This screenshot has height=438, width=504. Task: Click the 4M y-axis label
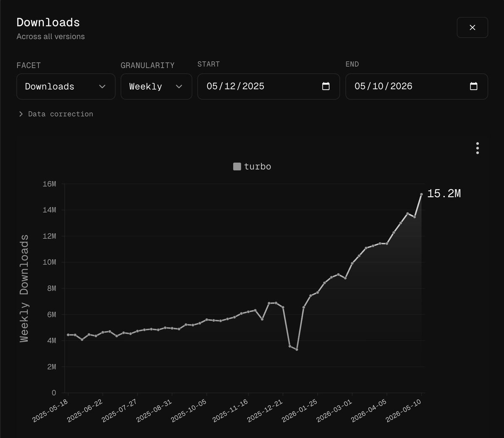(51, 341)
